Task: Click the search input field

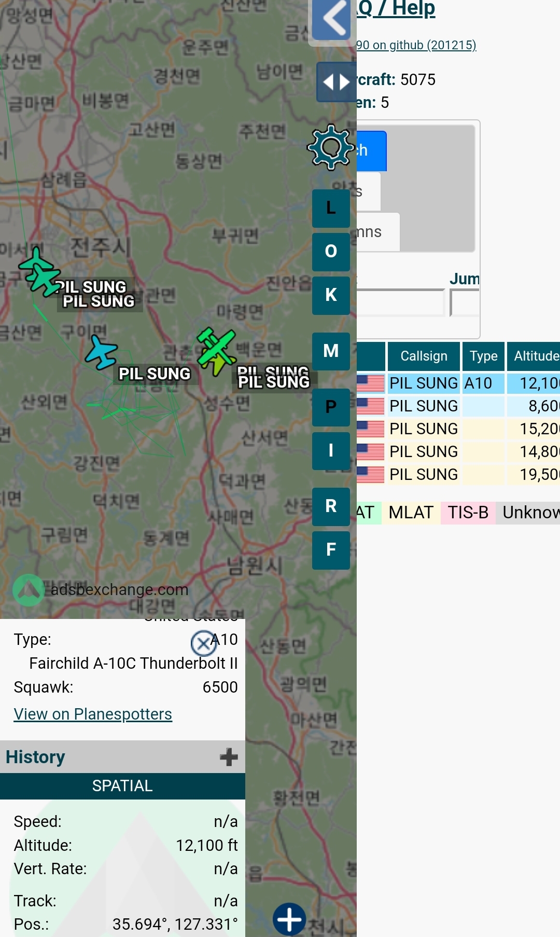Action: (x=401, y=303)
